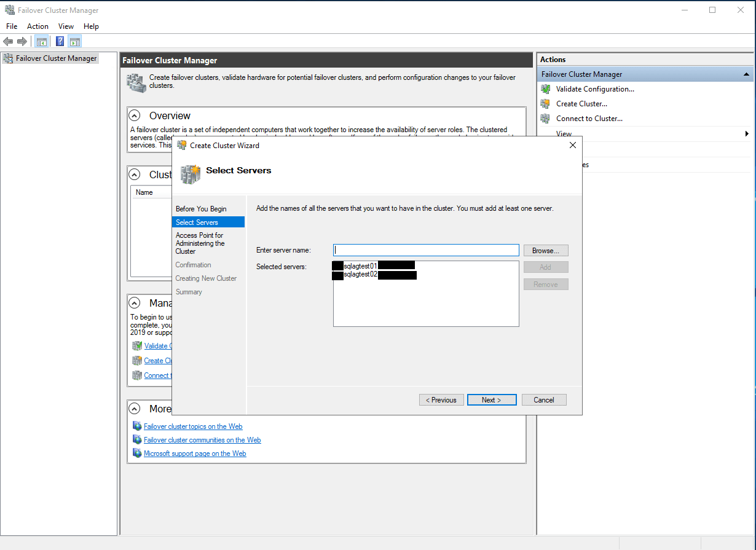Image resolution: width=756 pixels, height=550 pixels.
Task: Collapse the Failover Cluster Manager actions group
Action: click(x=746, y=74)
